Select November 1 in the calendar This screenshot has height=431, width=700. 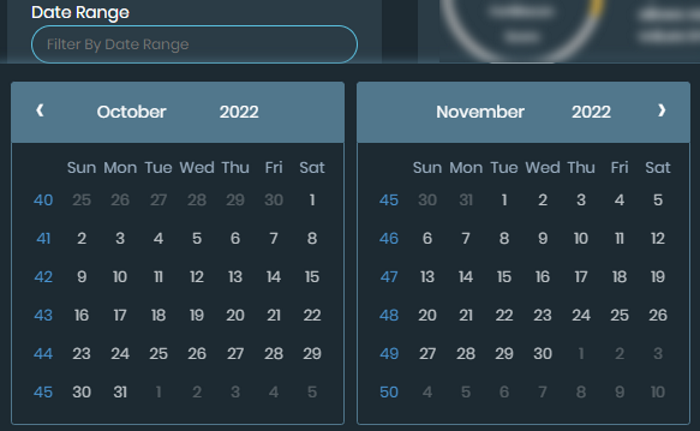pos(504,200)
